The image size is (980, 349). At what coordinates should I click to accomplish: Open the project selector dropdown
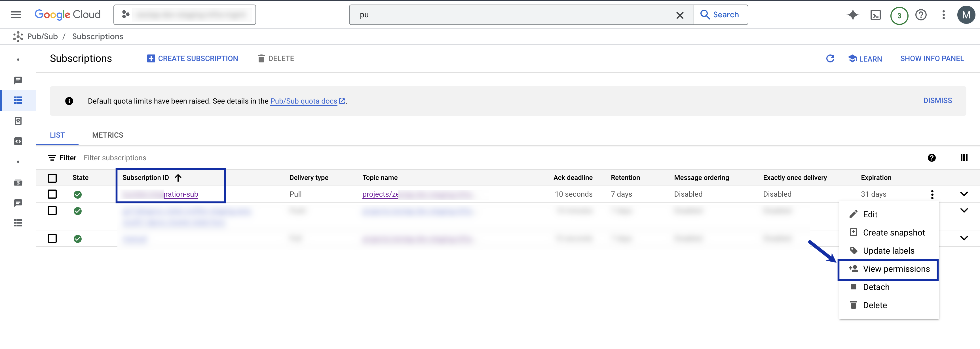click(x=185, y=15)
